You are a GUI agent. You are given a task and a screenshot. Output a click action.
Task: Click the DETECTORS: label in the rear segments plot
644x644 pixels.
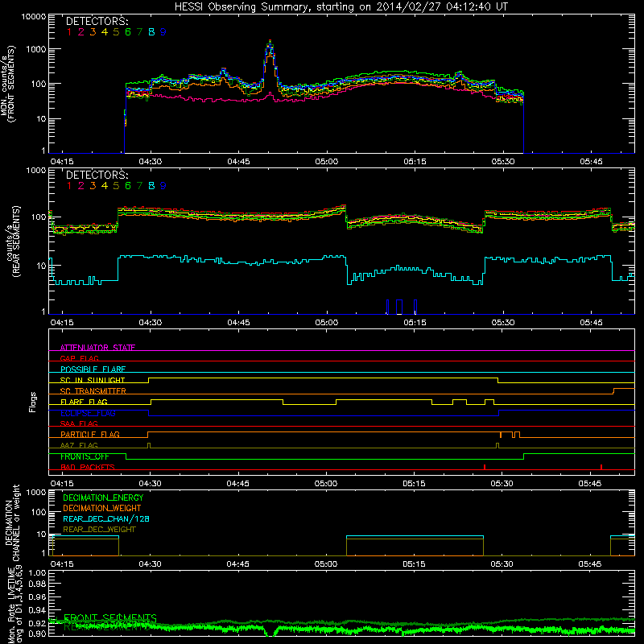[x=97, y=175]
